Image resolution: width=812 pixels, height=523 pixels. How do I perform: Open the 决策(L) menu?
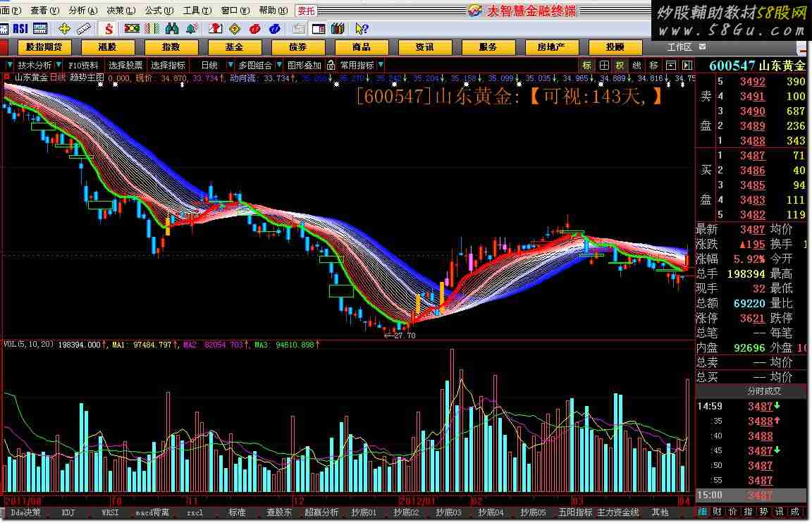[121, 10]
